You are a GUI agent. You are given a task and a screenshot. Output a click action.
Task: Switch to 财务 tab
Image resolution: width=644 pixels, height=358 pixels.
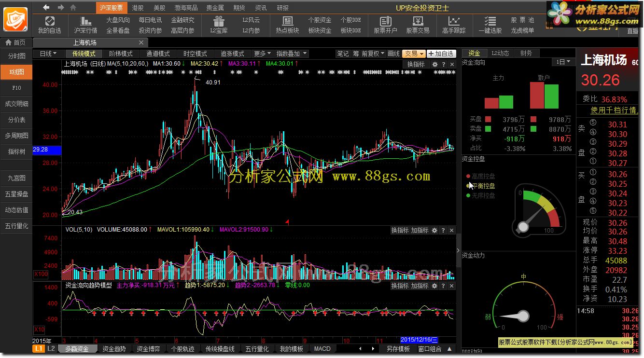(x=526, y=53)
